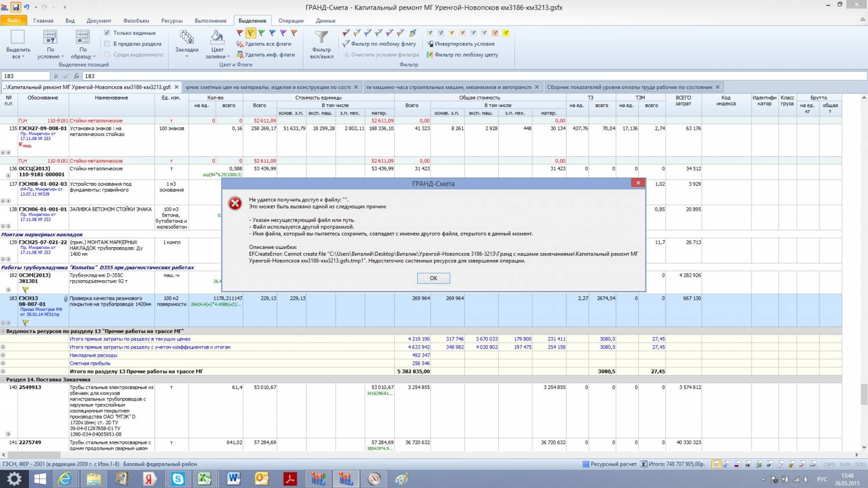This screenshot has height=488, width=868.
Task: Open the Выделить все dropdown
Action: click(x=18, y=53)
